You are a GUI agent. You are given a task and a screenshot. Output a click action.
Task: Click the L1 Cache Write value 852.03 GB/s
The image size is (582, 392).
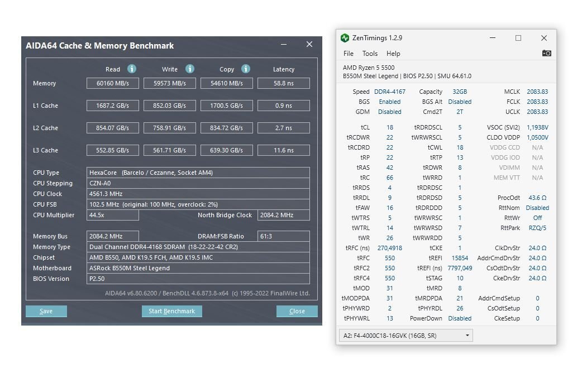tap(170, 106)
